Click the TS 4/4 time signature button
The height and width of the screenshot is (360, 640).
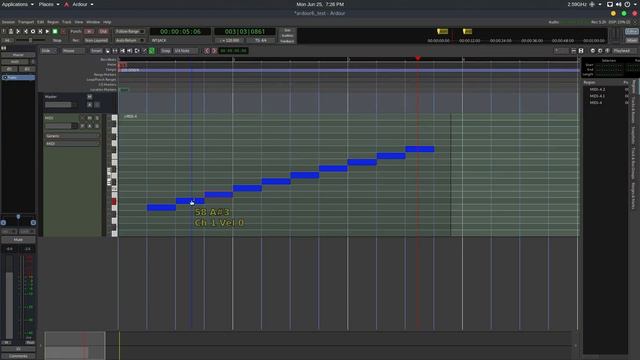[260, 40]
